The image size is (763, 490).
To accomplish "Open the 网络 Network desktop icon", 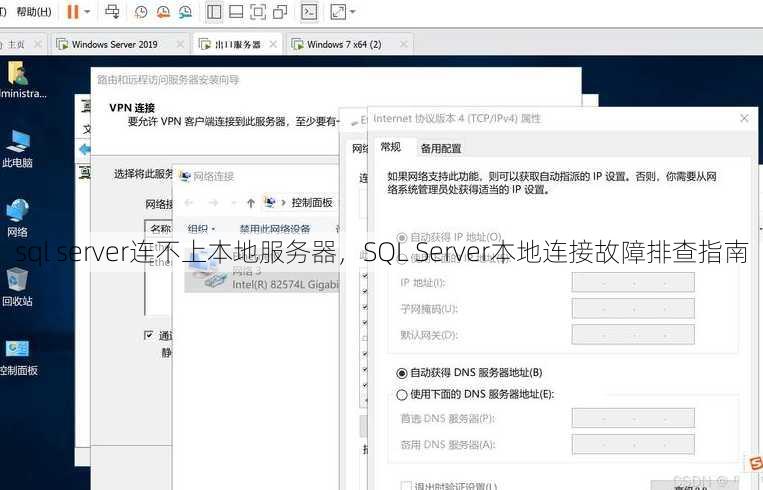I will 18,218.
